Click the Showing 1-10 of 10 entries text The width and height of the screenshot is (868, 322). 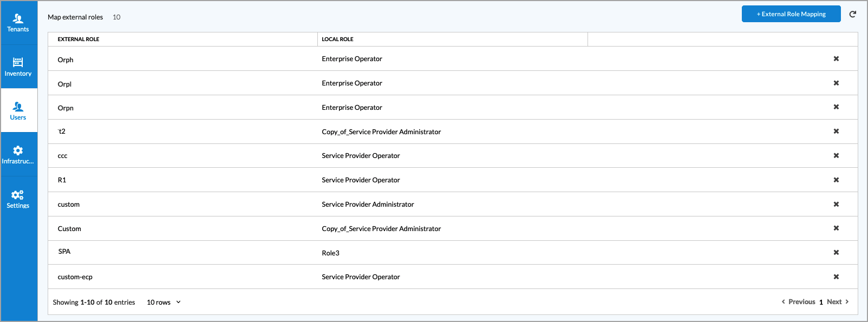(x=94, y=302)
